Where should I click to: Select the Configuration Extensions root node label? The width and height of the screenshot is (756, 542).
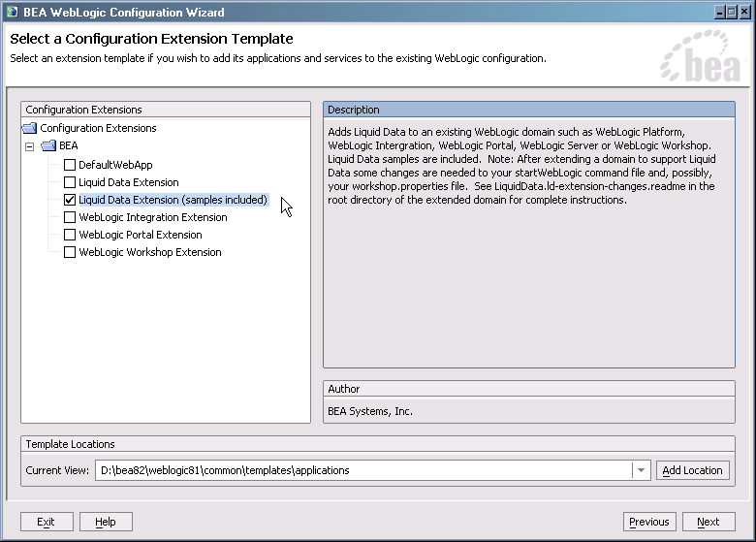[98, 128]
